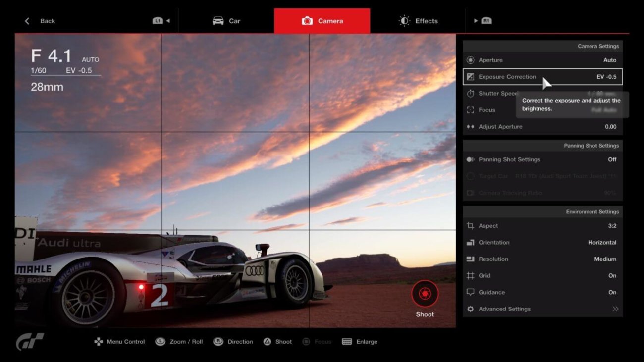Click the Exposure Correction icon
The image size is (644, 362).
tap(470, 77)
